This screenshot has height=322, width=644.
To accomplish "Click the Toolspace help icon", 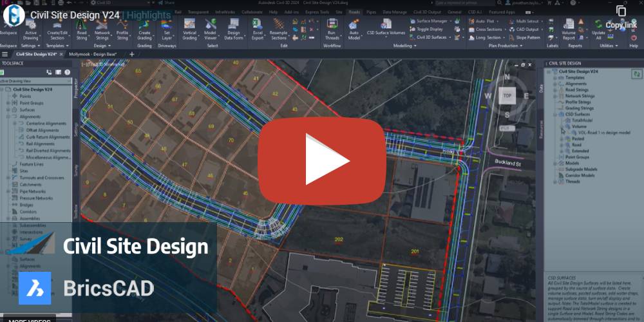I will click(67, 72).
